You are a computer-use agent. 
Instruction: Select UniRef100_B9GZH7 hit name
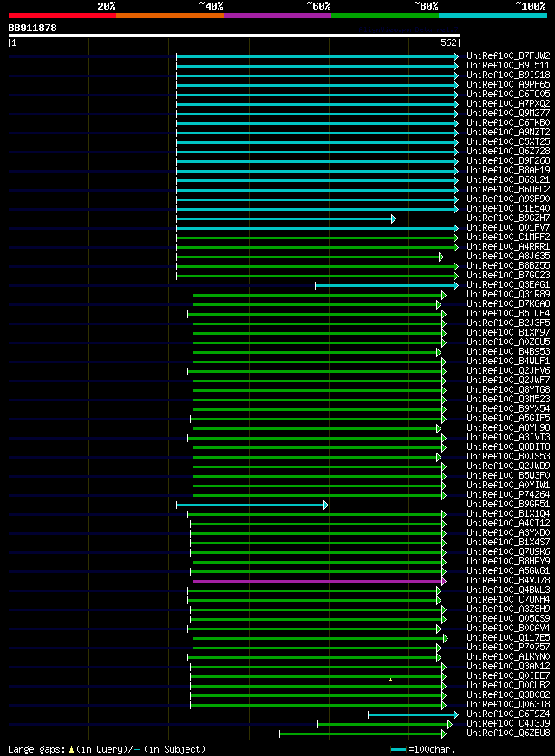pyautogui.click(x=508, y=218)
